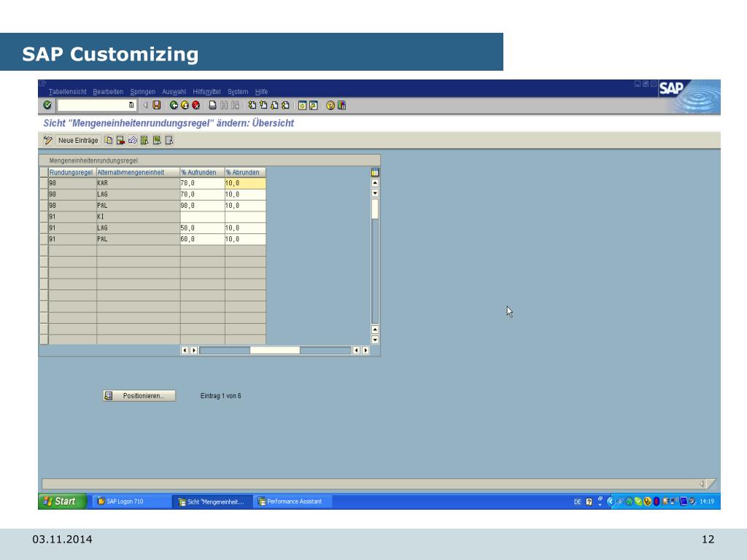
Task: Click the highlighted % Abrunden cell for KAR
Action: click(245, 183)
